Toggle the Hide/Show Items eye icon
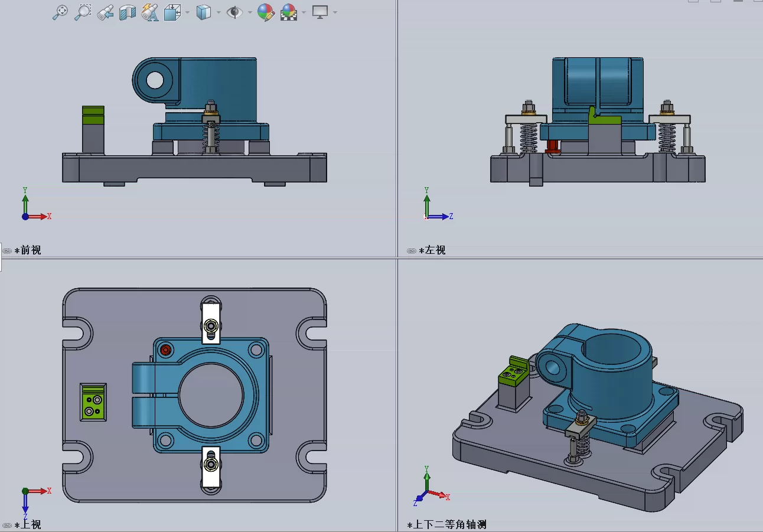Viewport: 763px width, 532px height. pos(234,12)
